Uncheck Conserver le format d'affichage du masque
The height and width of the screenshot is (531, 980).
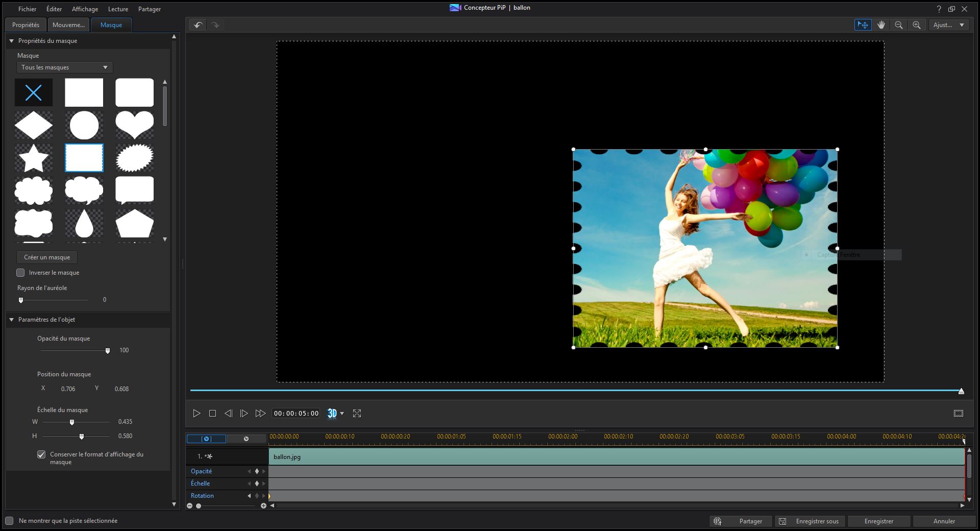click(41, 454)
